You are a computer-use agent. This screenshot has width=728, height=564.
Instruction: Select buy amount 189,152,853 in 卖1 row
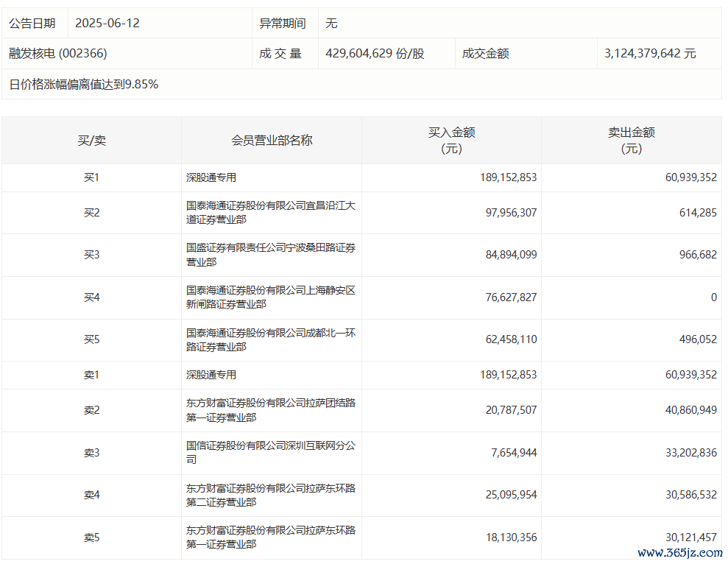[x=509, y=375]
